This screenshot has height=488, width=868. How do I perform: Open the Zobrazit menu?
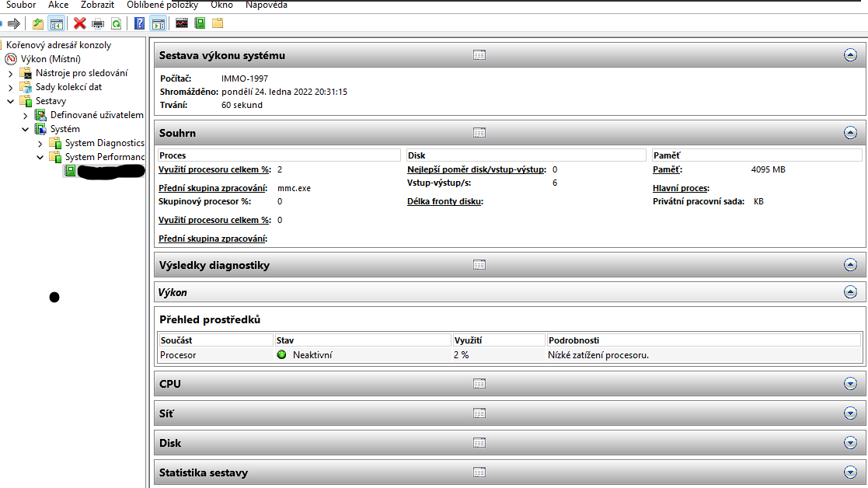97,5
